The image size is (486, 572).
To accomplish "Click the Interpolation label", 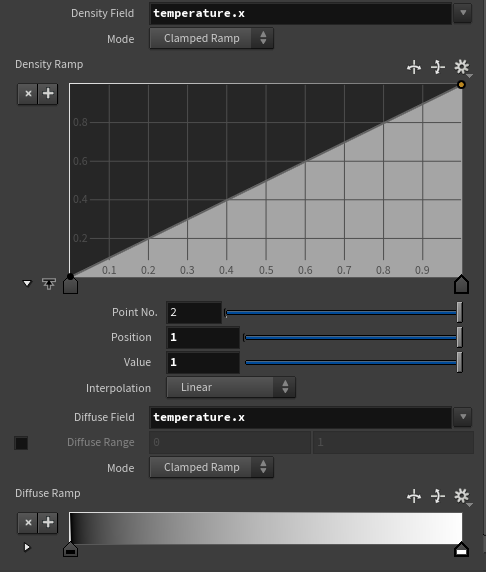I will tap(118, 388).
